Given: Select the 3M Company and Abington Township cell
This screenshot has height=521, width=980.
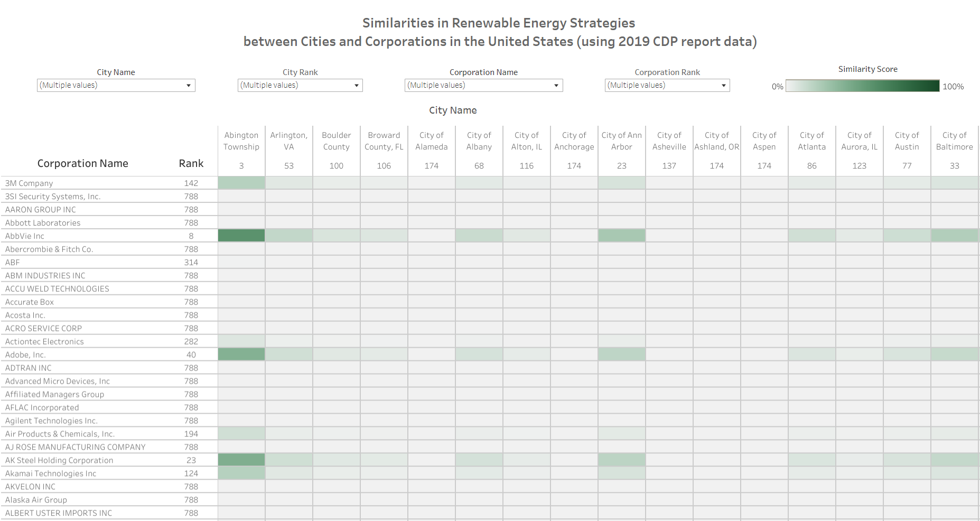Looking at the screenshot, I should point(241,183).
